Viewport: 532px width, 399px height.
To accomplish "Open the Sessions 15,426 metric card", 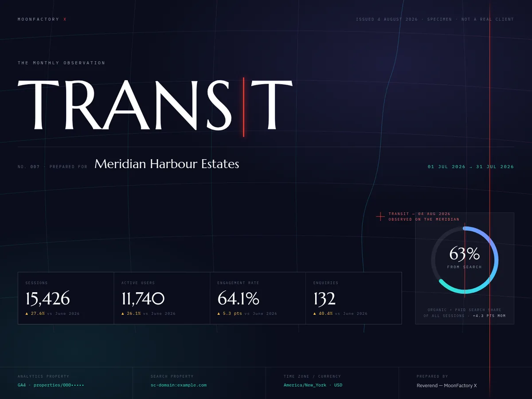I will click(x=66, y=298).
